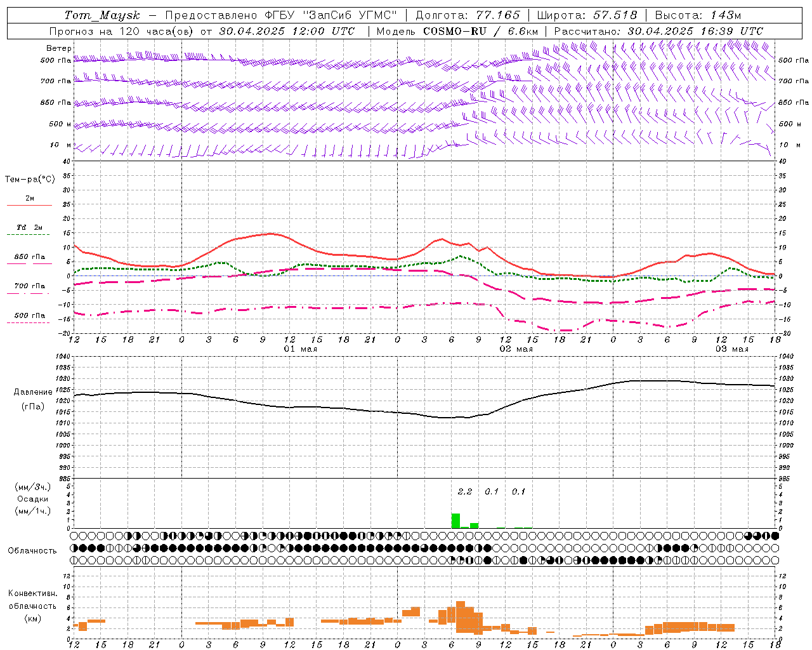The image size is (812, 650).
Task: Click the "Конвективн." label
Action: click(x=33, y=594)
